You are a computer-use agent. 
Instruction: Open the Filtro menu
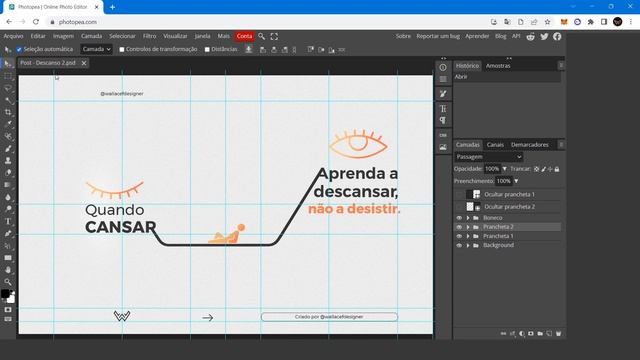(149, 36)
